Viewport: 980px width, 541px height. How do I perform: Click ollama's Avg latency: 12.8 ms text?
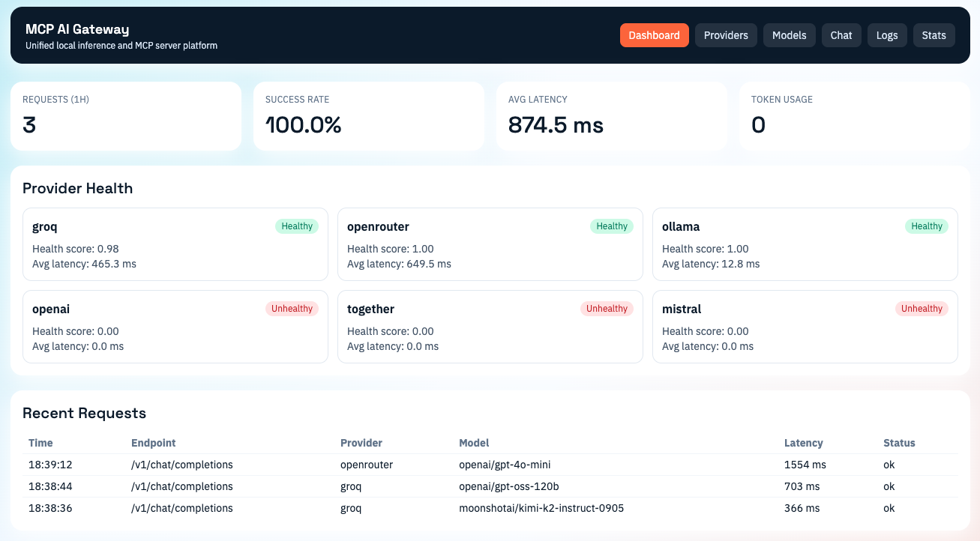[711, 264]
